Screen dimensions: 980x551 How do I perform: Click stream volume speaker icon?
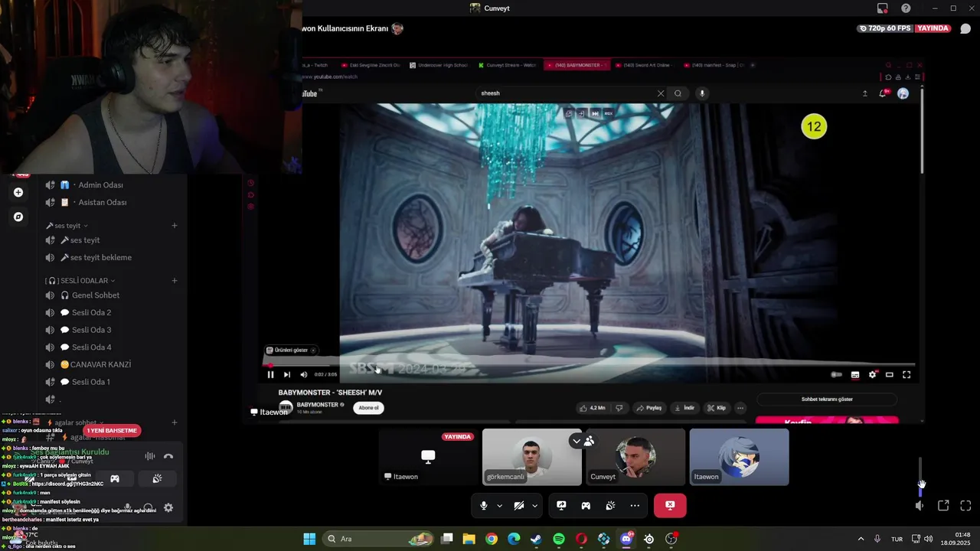(x=920, y=505)
